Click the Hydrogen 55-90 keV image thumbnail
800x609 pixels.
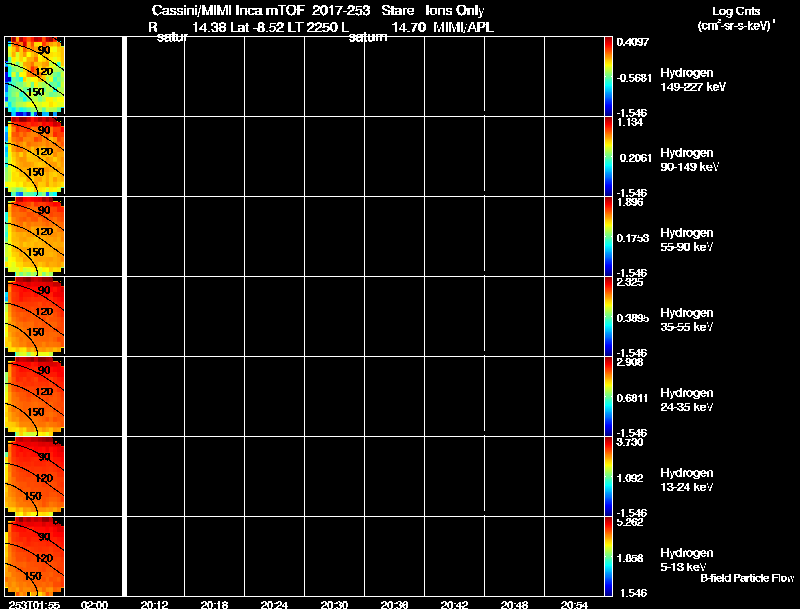tap(35, 236)
